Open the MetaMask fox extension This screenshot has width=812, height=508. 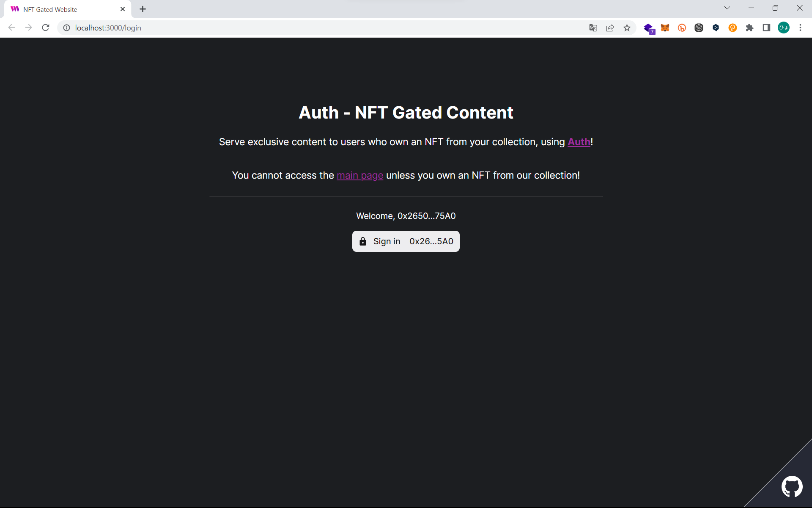(x=665, y=28)
